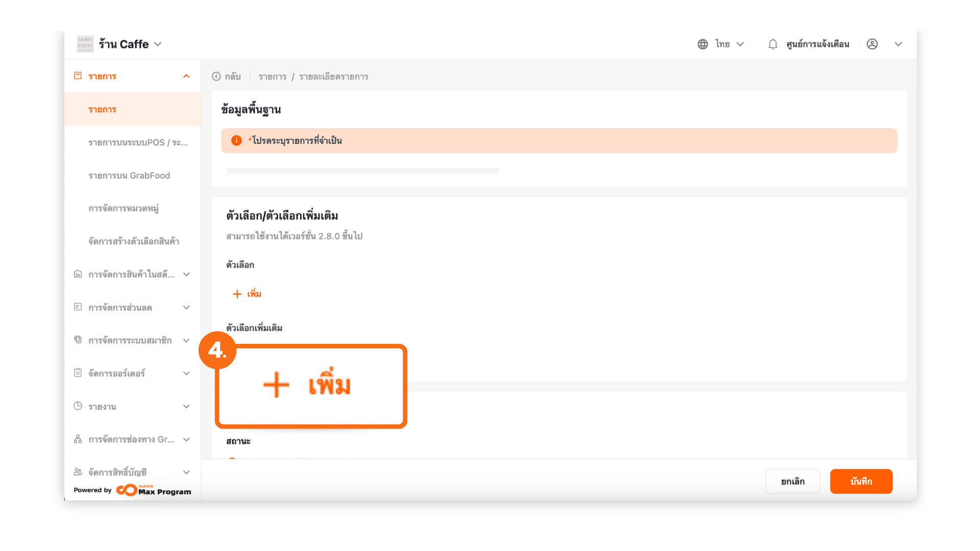Open รายการบน GrabFood menu item

tap(129, 176)
